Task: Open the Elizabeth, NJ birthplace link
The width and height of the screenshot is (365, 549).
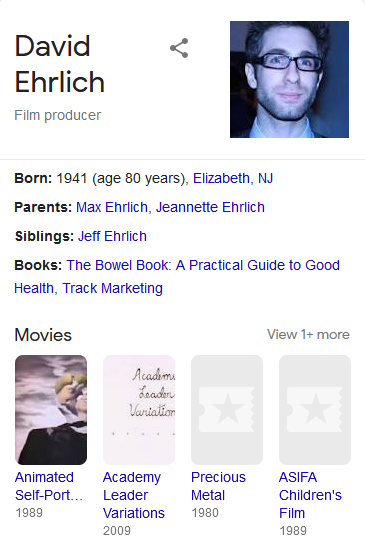Action: (233, 178)
